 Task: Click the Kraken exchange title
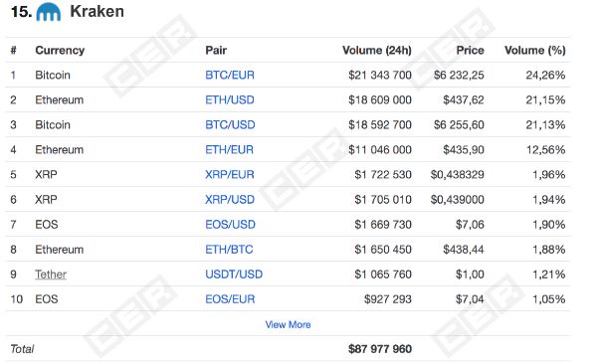tap(97, 11)
